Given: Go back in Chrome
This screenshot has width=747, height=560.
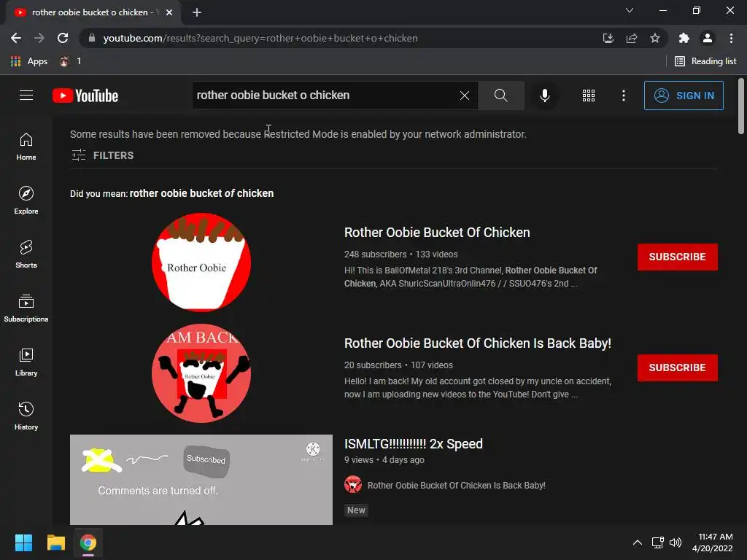Looking at the screenshot, I should 16,38.
